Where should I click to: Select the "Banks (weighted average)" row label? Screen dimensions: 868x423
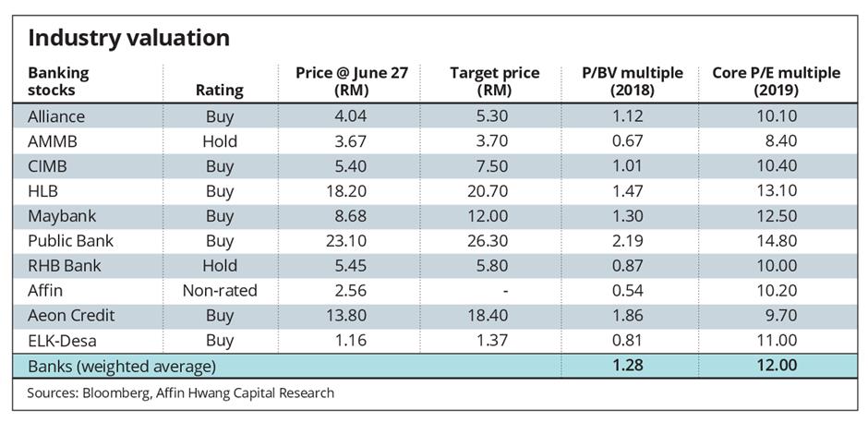122,367
